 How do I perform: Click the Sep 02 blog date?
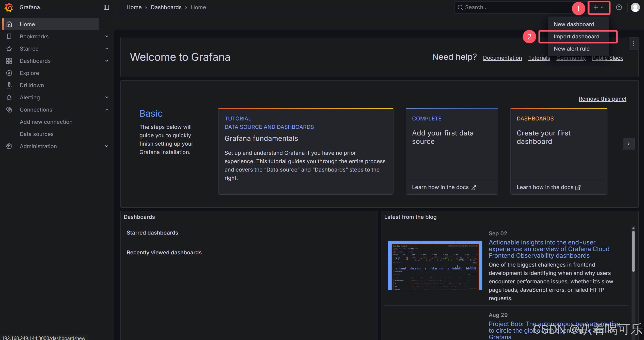tap(498, 233)
